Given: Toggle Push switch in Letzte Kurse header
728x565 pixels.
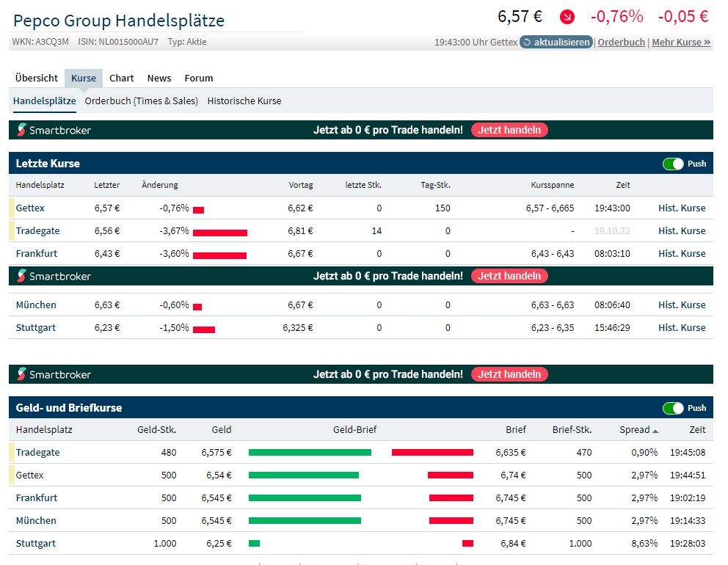Looking at the screenshot, I should (x=673, y=164).
